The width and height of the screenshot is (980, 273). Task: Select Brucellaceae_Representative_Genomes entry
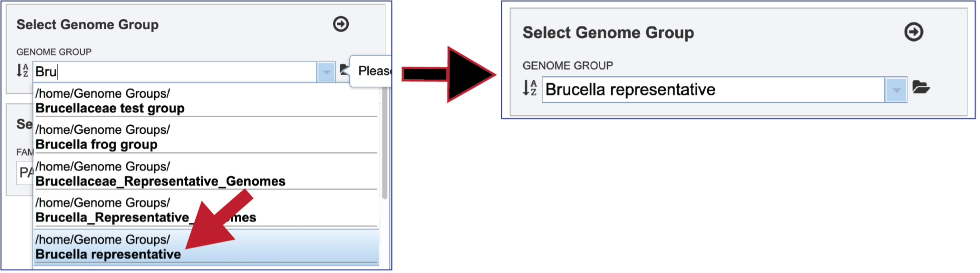point(206,174)
